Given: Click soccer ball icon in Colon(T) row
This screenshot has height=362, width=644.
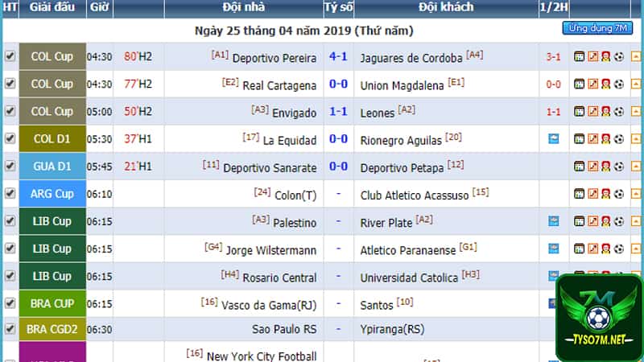Looking at the screenshot, I should [x=619, y=194].
